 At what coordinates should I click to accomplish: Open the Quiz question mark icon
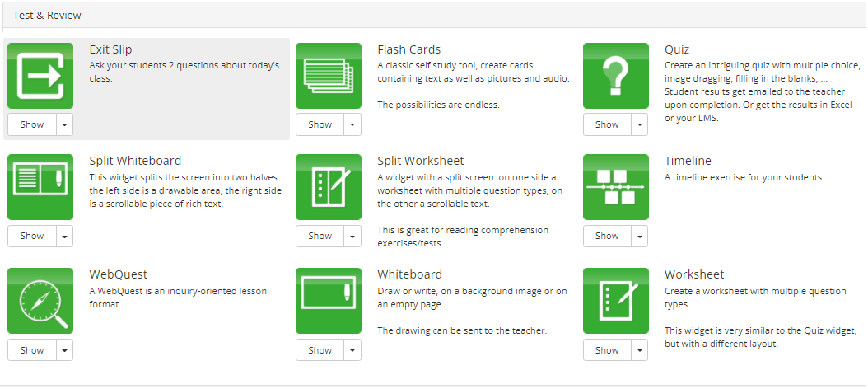(x=615, y=76)
